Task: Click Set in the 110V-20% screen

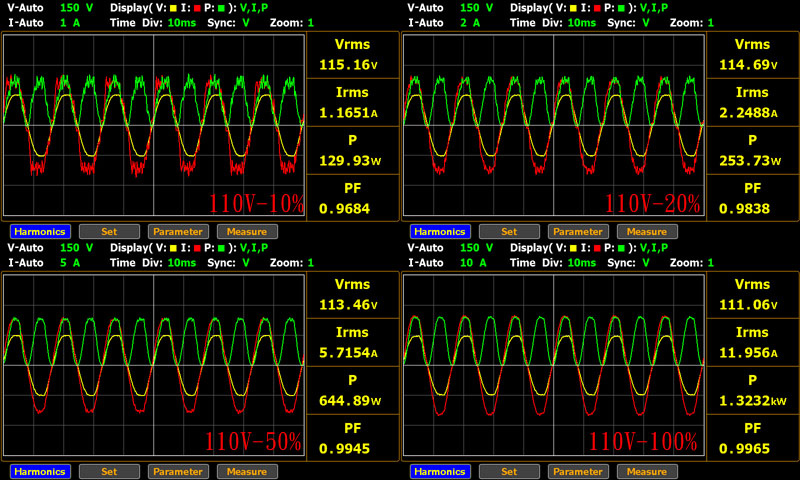Action: [x=509, y=232]
